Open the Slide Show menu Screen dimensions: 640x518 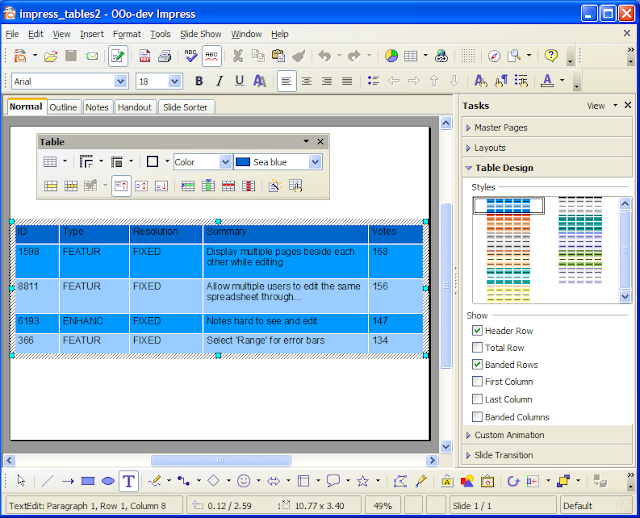point(201,34)
